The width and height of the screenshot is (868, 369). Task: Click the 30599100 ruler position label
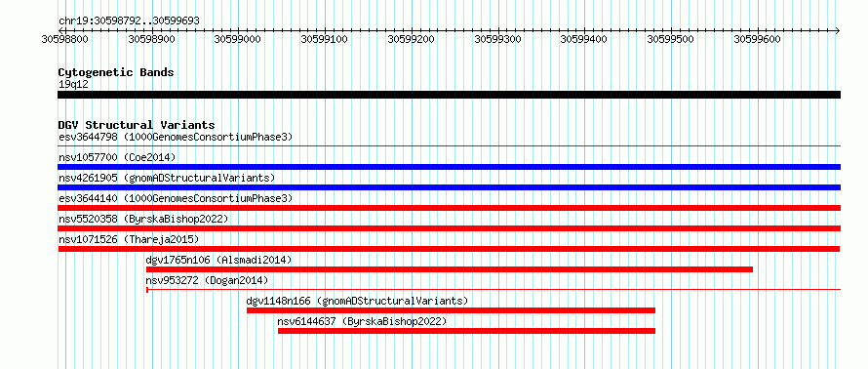coord(325,39)
